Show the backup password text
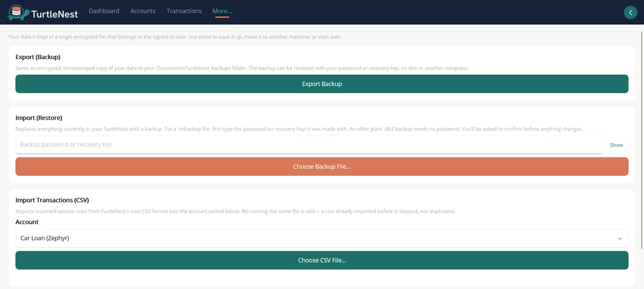This screenshot has width=644, height=289. tap(616, 145)
